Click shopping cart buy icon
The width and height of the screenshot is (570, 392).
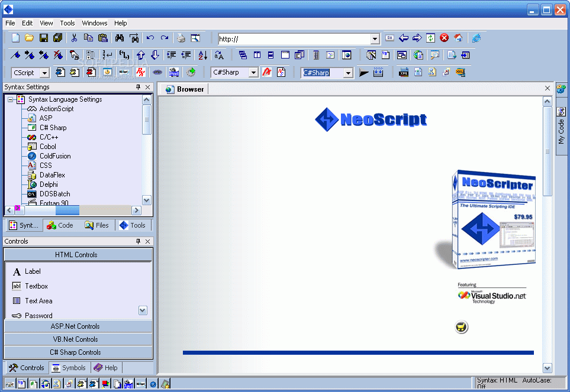tap(461, 327)
